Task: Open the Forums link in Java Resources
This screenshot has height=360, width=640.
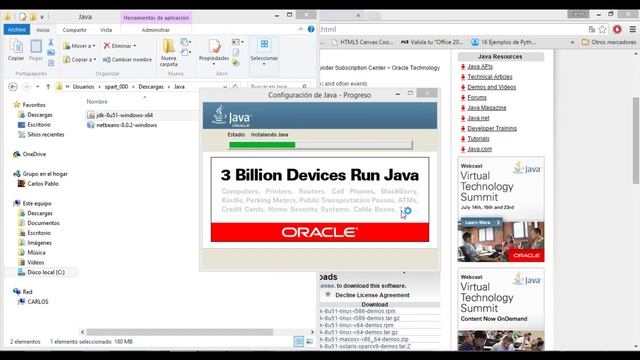Action: coord(477,98)
